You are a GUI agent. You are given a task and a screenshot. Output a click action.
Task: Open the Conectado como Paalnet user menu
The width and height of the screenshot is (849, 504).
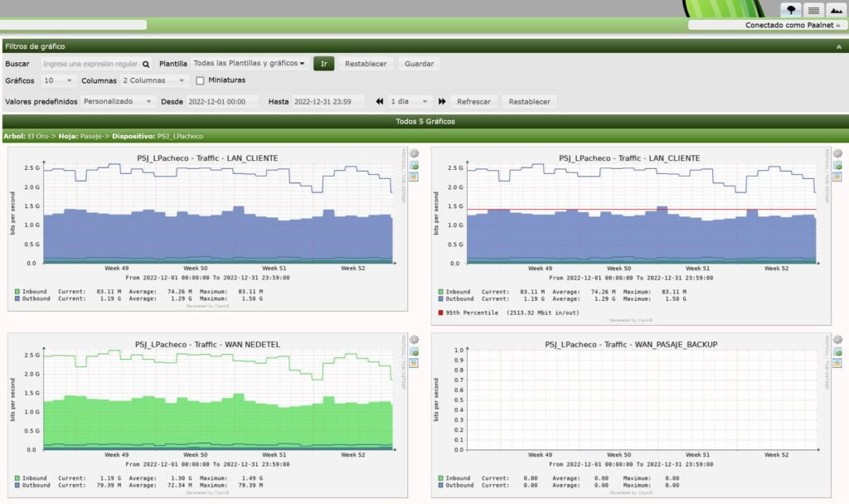tap(766, 25)
